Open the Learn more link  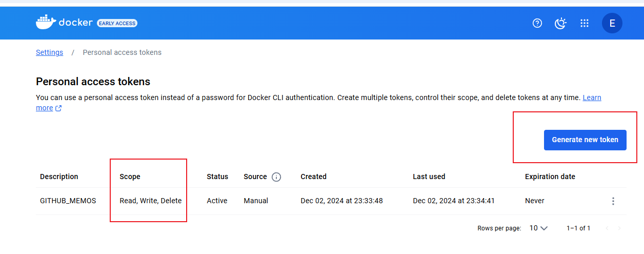tap(592, 97)
